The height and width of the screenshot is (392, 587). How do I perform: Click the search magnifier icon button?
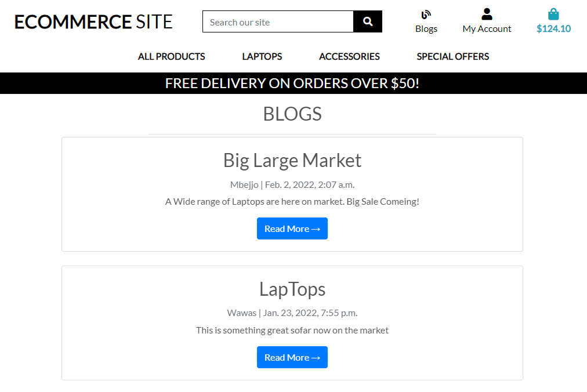click(x=368, y=21)
